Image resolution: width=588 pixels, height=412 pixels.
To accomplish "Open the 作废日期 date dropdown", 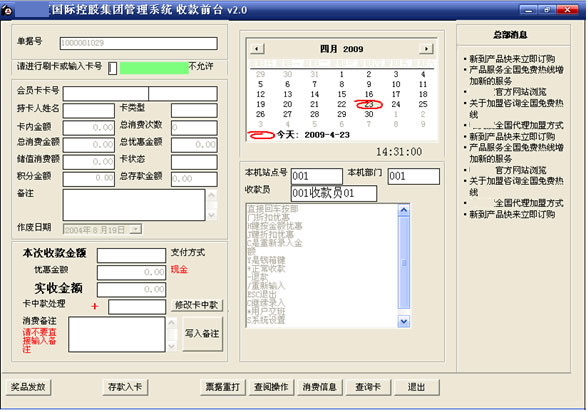I will pos(136,229).
